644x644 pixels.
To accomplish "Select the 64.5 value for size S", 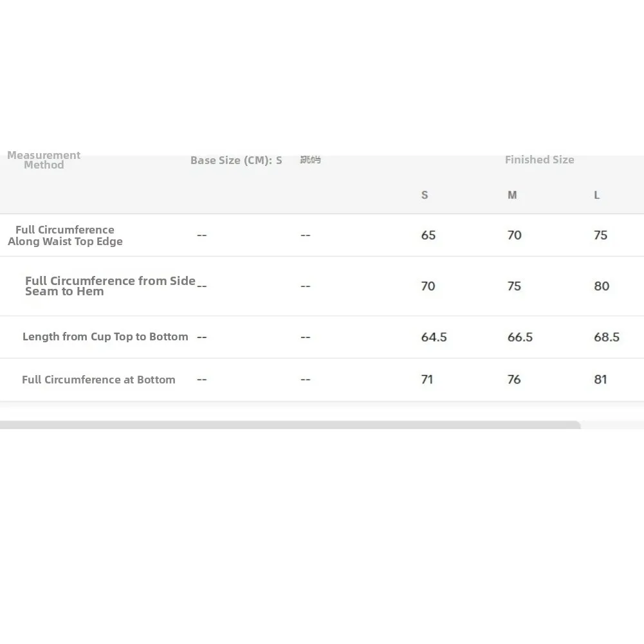I will click(x=434, y=337).
